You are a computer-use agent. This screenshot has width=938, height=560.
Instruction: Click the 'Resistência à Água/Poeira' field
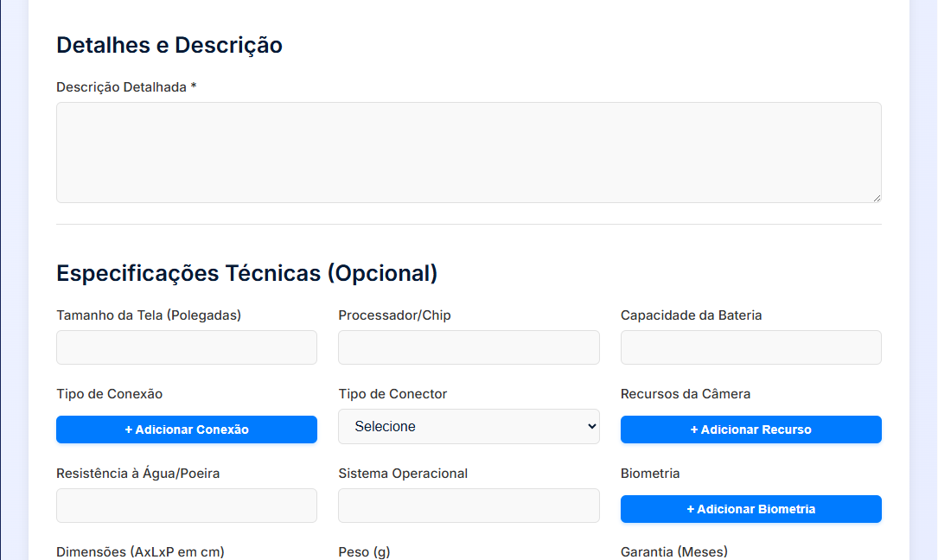pyautogui.click(x=186, y=506)
